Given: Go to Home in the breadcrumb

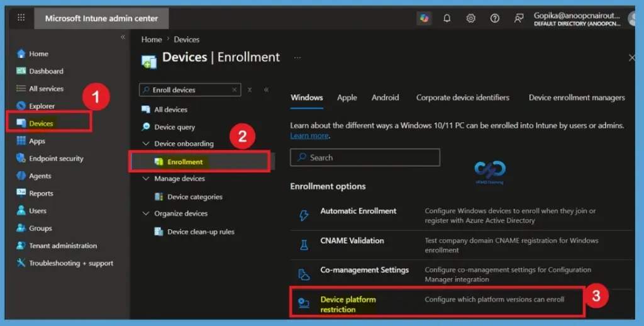Looking at the screenshot, I should coord(152,40).
